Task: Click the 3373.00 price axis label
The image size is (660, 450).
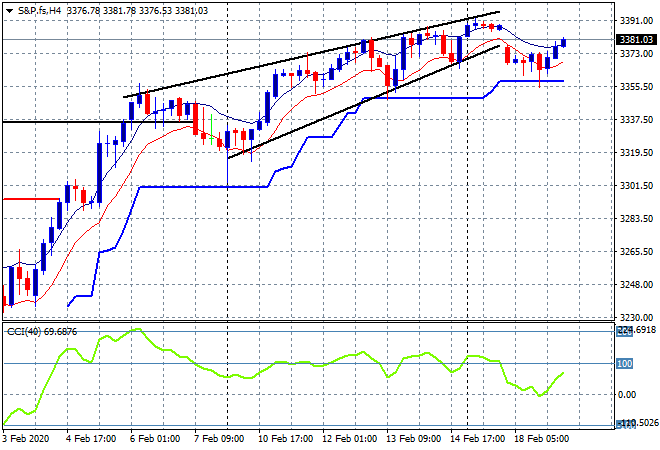Action: 636,53
